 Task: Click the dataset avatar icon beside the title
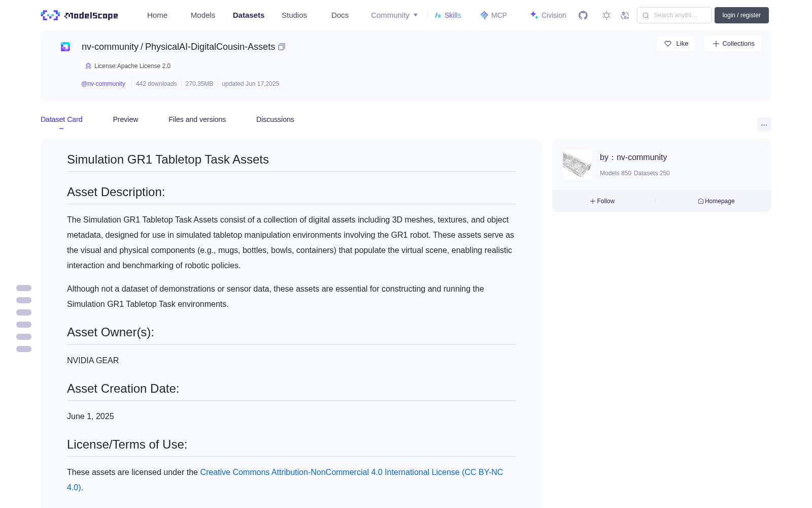pos(65,47)
